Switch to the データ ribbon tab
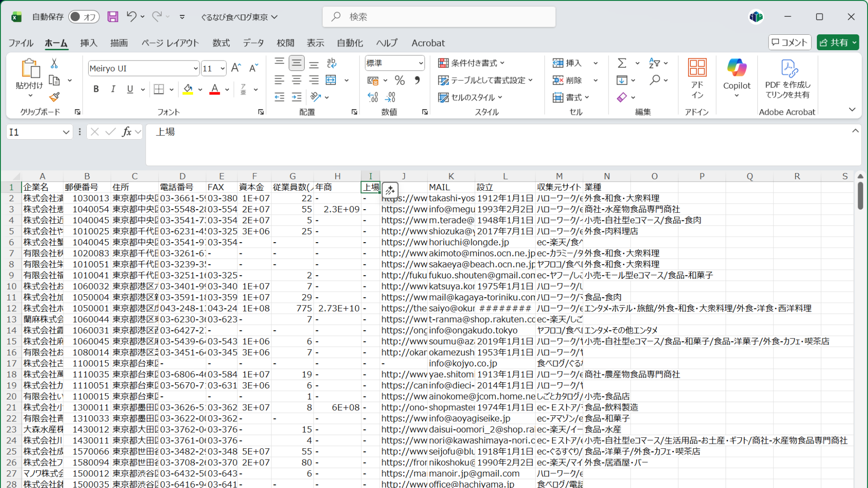868x488 pixels. (x=253, y=43)
